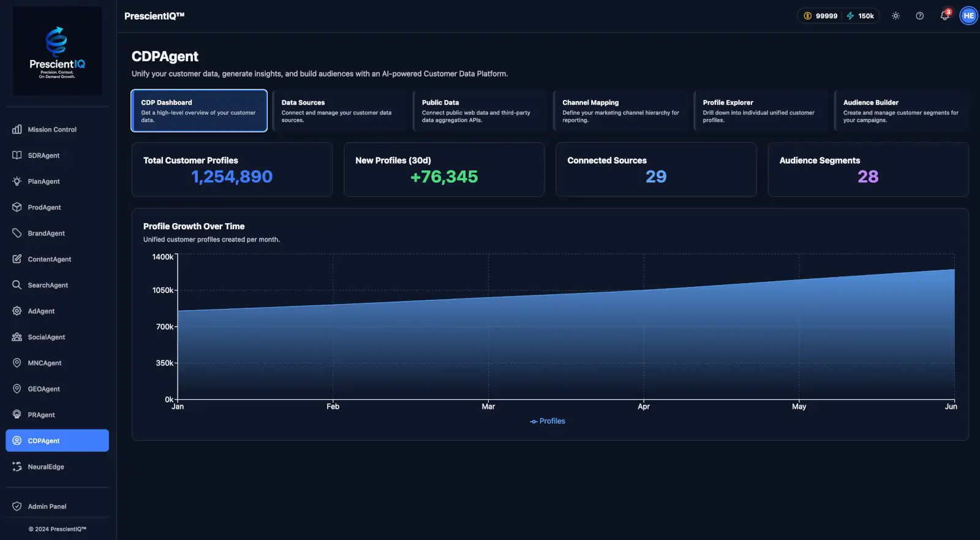Click the 150k lightning credits indicator

pos(861,16)
